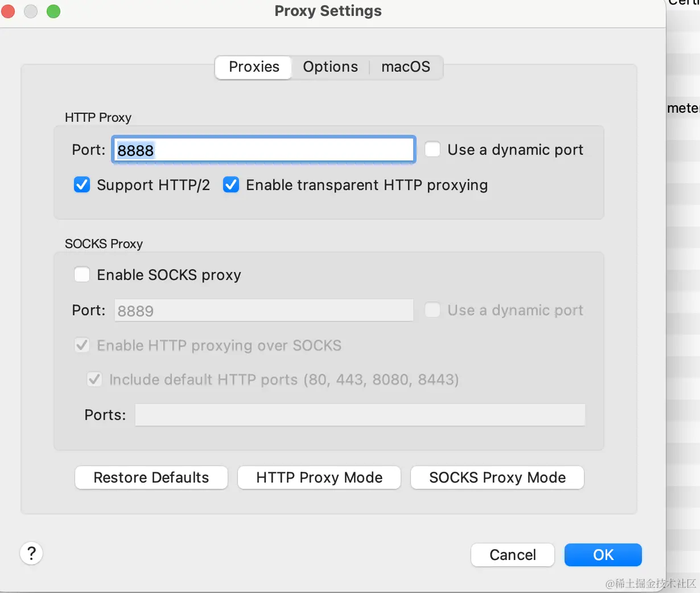This screenshot has height=593, width=700.
Task: Close the Proxy Settings window
Action: (x=8, y=11)
